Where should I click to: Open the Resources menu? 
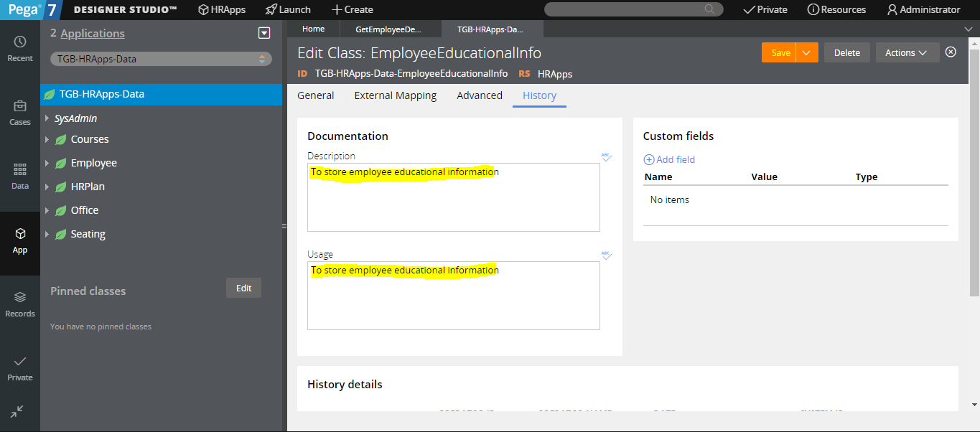(836, 9)
